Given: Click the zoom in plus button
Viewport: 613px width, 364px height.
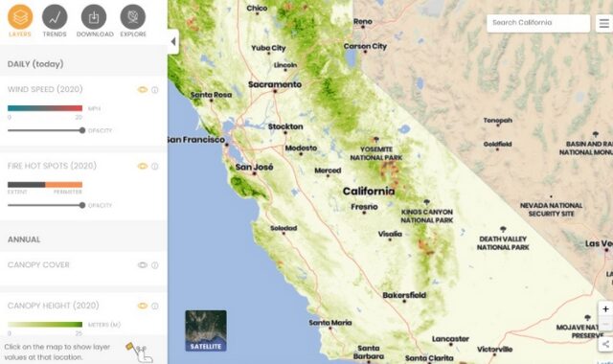Looking at the screenshot, I should tap(605, 308).
